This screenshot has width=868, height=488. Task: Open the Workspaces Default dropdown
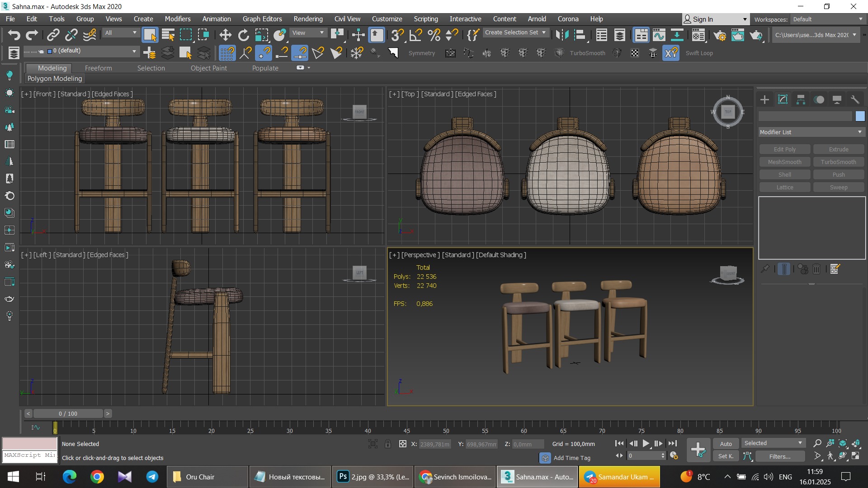coord(828,19)
